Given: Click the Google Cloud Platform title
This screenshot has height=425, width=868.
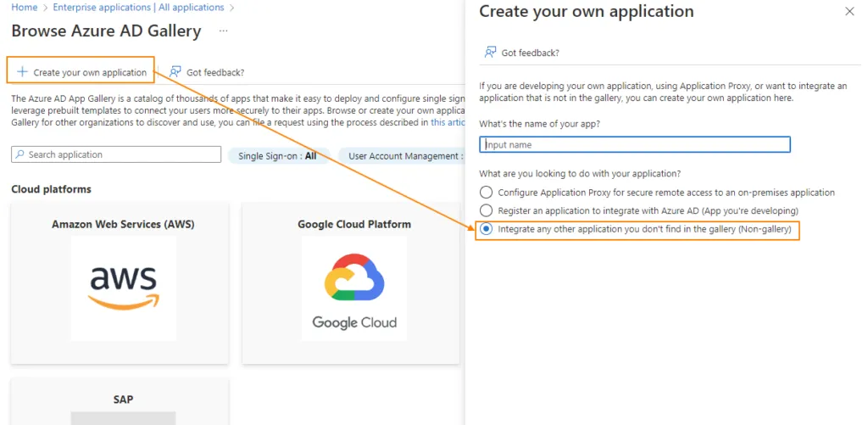Looking at the screenshot, I should 354,225.
